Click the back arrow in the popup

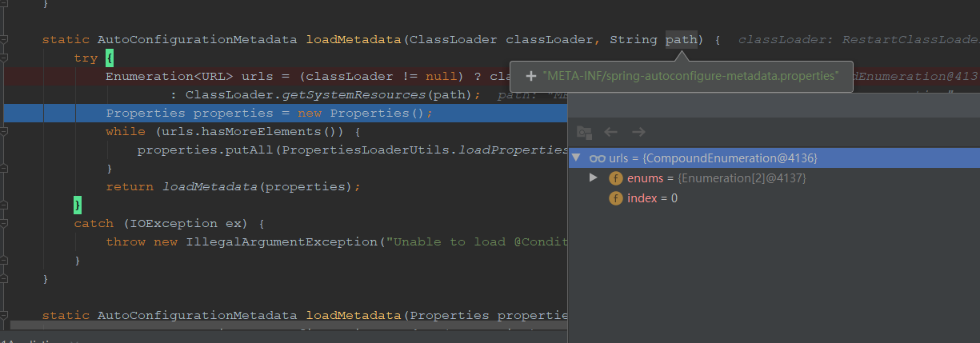point(611,132)
